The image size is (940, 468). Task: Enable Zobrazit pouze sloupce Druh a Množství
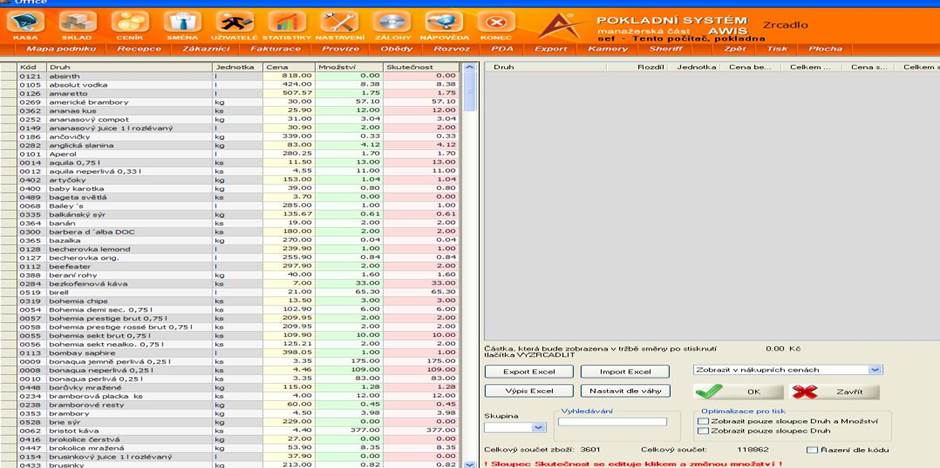point(703,421)
